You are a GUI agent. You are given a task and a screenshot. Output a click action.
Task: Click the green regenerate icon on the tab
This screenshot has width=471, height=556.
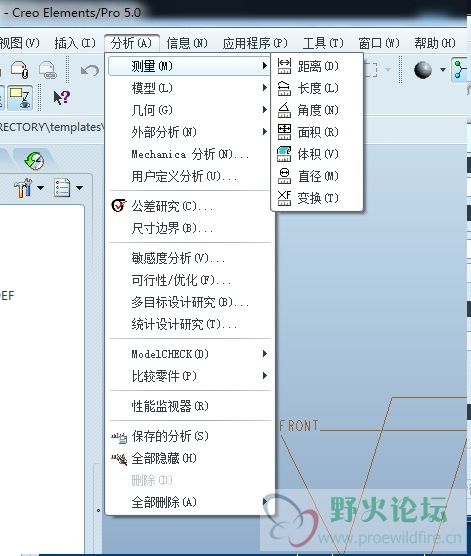click(x=34, y=161)
